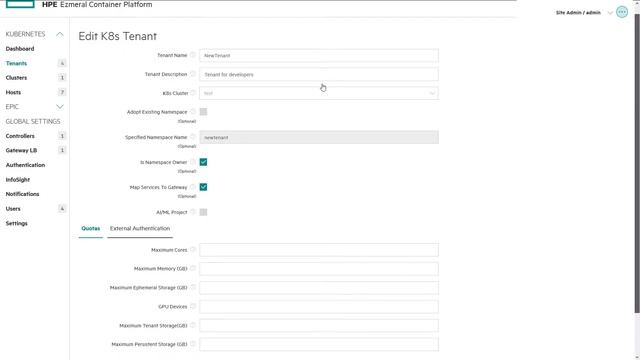This screenshot has height=360, width=640.
Task: Click the Hosts count badge
Action: tap(62, 92)
